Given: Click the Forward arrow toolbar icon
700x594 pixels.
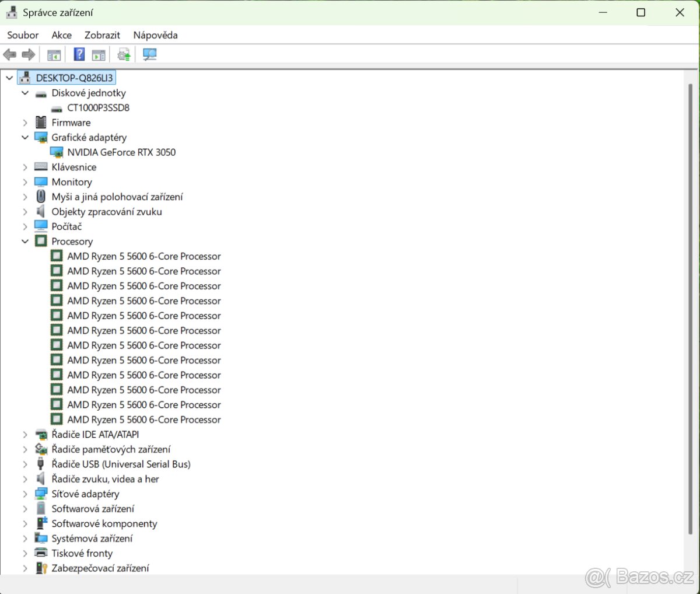Looking at the screenshot, I should point(28,55).
